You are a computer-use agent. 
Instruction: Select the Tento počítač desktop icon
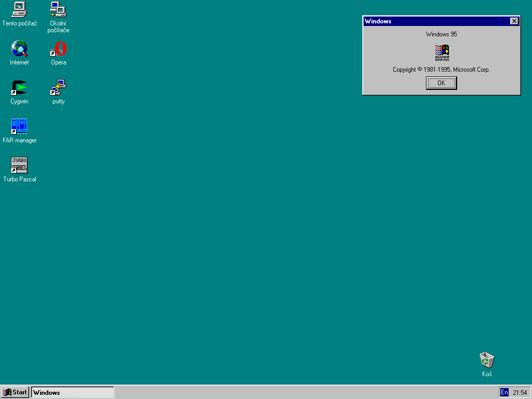[19, 10]
